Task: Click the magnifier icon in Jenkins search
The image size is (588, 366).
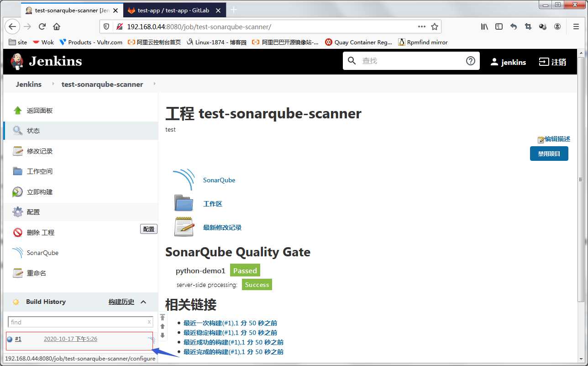Action: (352, 61)
